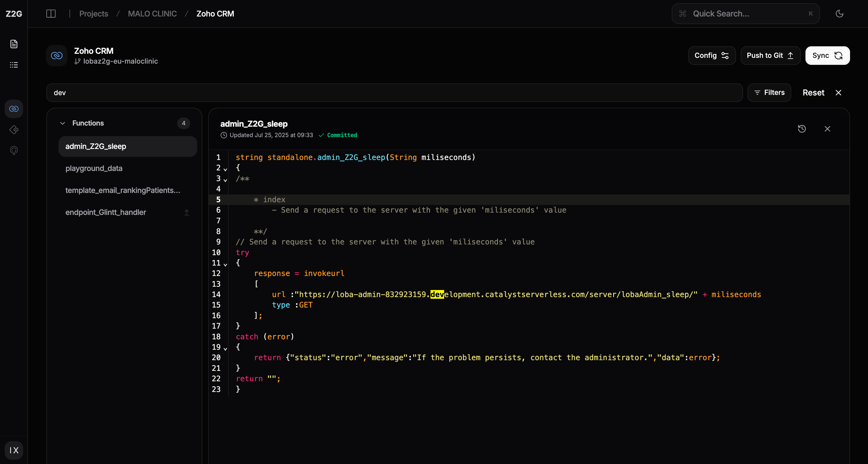Click the admin_Z2G_sleep editor title
Screen dimensions: 868x464
[254, 124]
